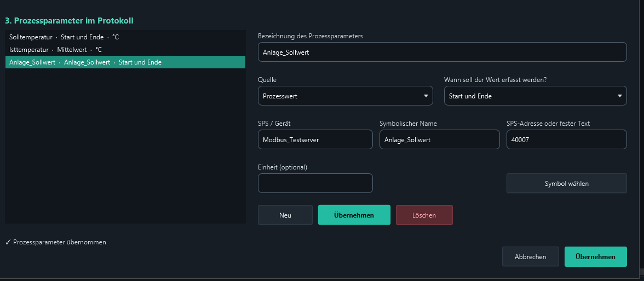Click the Übernehmen button beside Neu
The width and height of the screenshot is (644, 281).
coord(354,215)
